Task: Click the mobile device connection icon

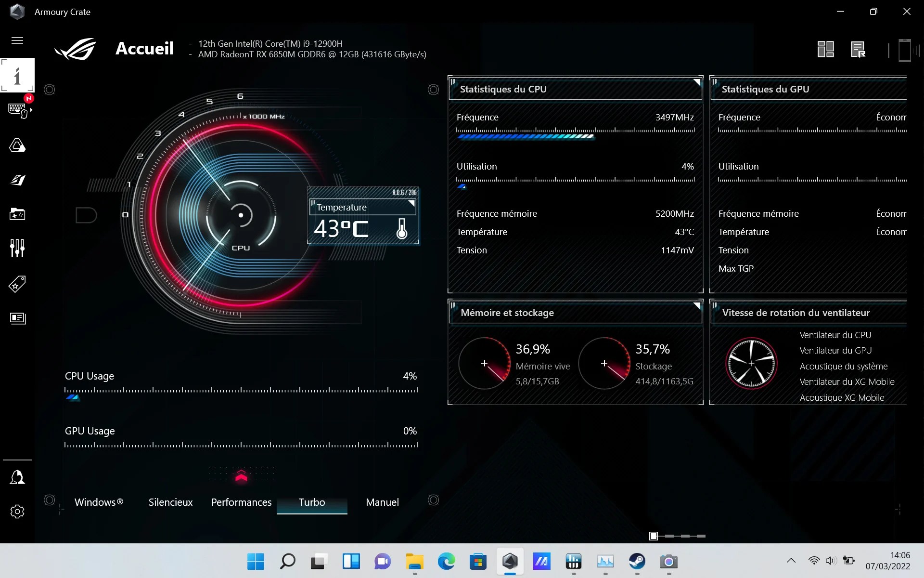Action: 905,50
